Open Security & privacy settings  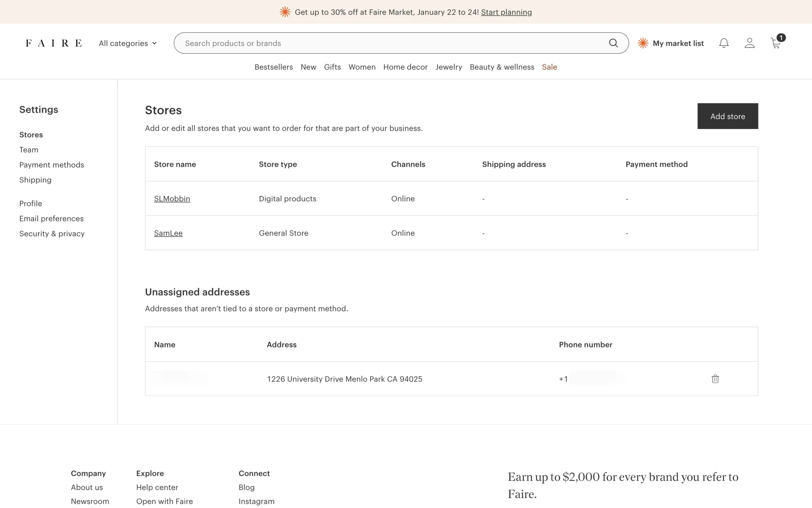[52, 234]
